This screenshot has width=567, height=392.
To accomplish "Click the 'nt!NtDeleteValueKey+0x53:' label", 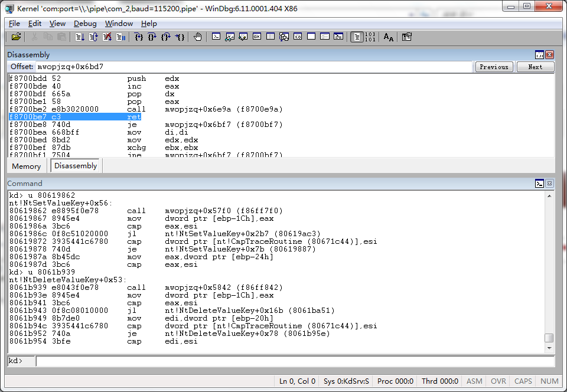I will pyautogui.click(x=67, y=280).
